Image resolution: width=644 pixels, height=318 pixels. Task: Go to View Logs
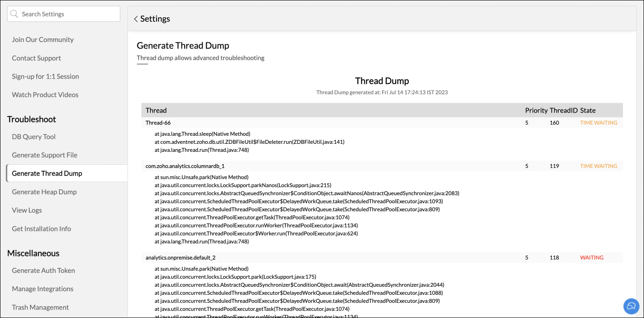27,210
